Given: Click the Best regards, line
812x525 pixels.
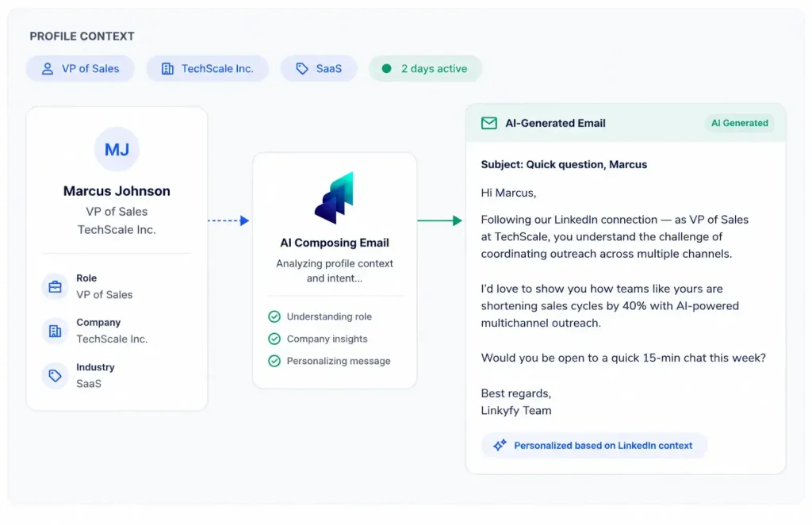Looking at the screenshot, I should click(x=515, y=393).
